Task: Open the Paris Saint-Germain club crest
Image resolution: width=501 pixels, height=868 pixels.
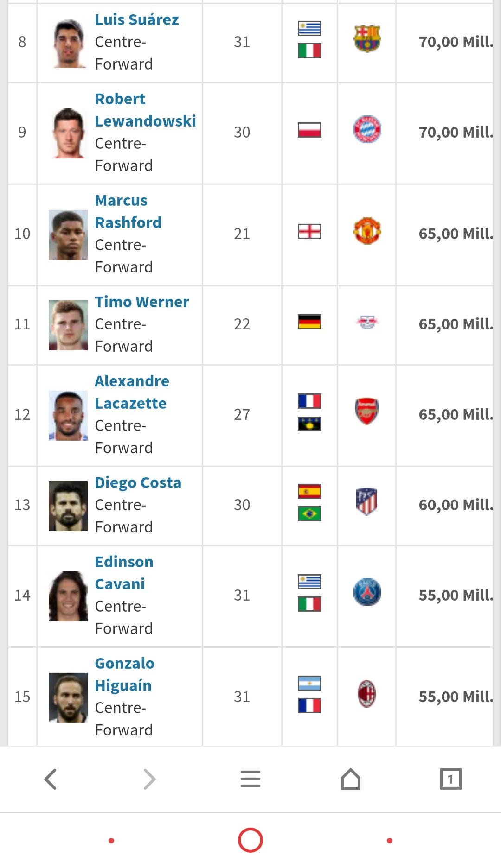Action: click(367, 592)
